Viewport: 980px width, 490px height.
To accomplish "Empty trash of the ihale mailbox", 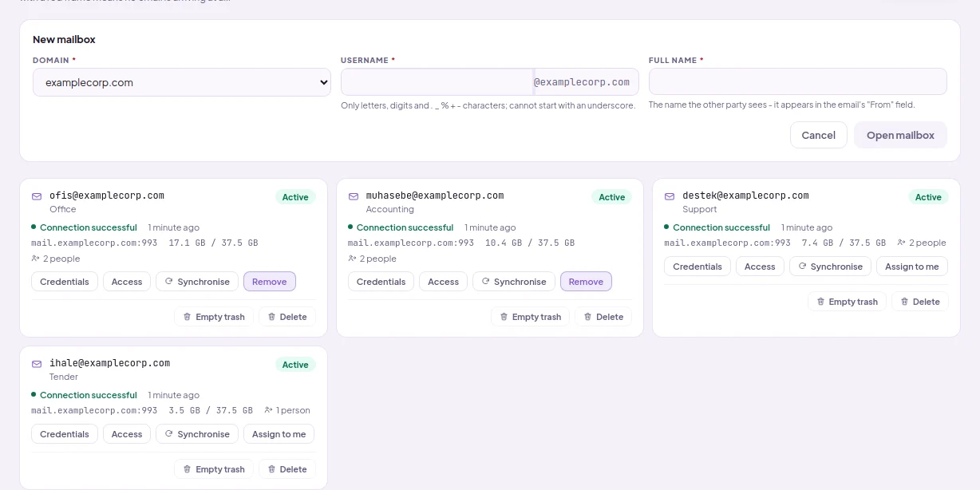I will (x=214, y=469).
